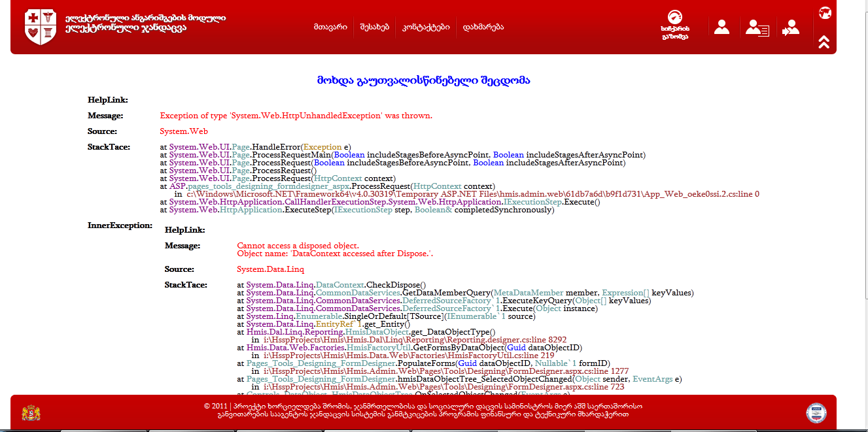Open the დახმარება help menu
Screen dimensions: 868x432
coord(483,27)
